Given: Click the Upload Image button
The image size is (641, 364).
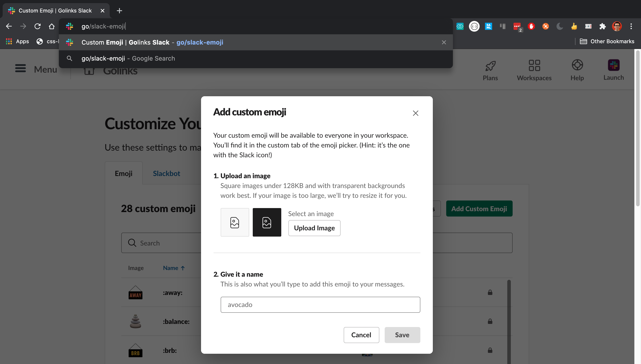Looking at the screenshot, I should click(x=314, y=228).
